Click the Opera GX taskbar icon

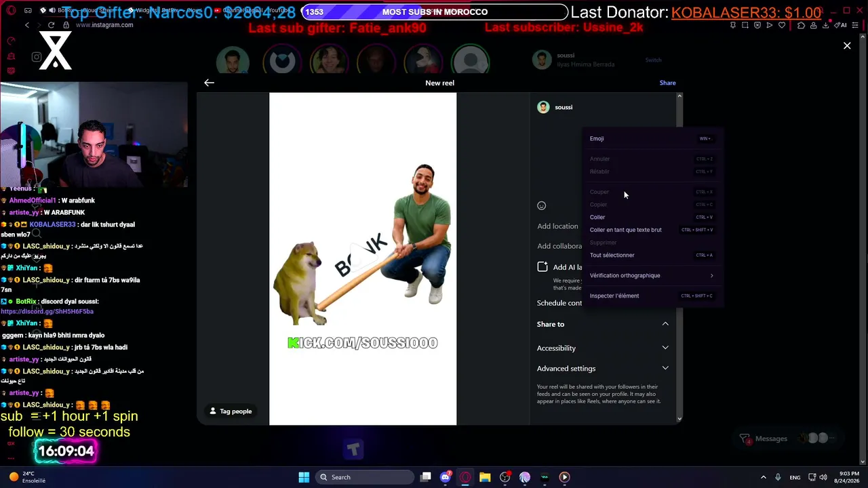[x=465, y=477]
